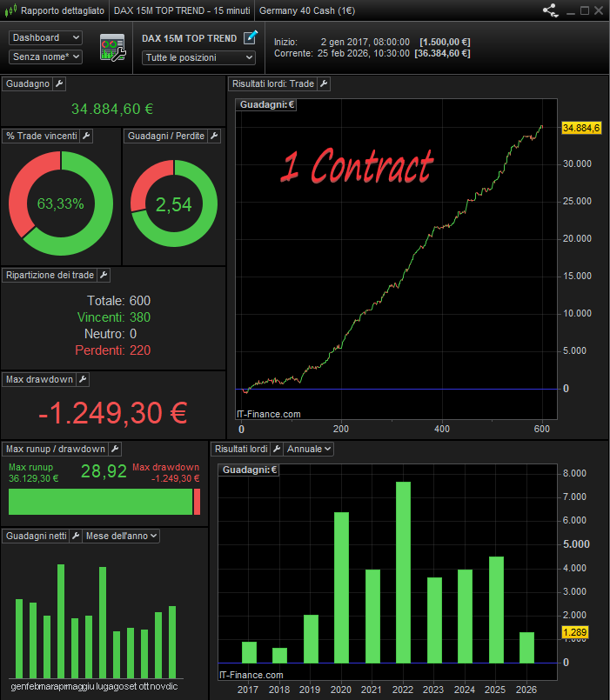
Task: Click wrench icon next to Max drawdown label
Action: [84, 380]
